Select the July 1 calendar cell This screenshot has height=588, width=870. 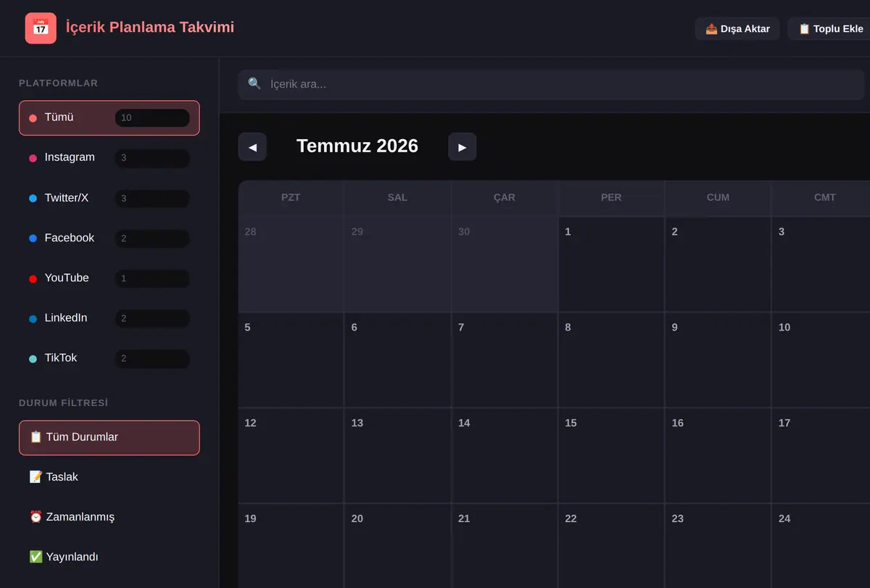[x=611, y=265]
